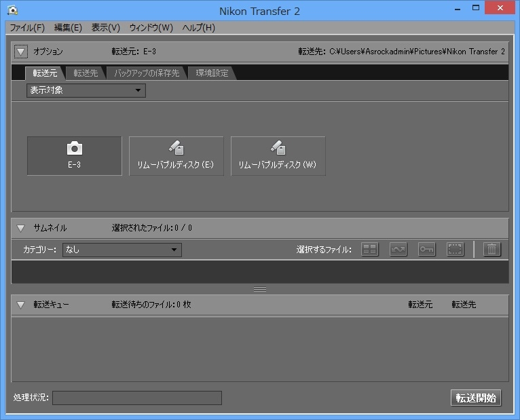
Task: Click the select marked files icon
Action: click(398, 249)
